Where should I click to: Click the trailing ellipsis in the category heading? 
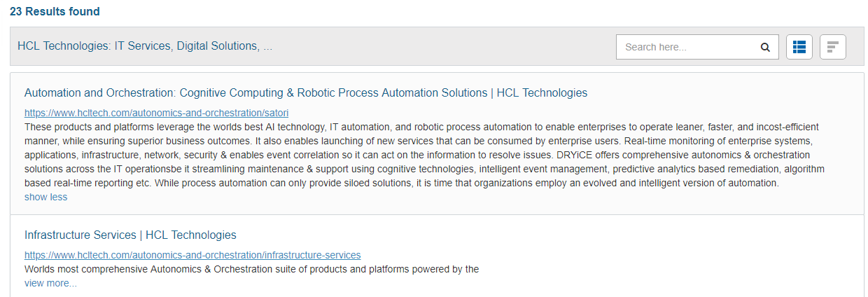pos(267,46)
